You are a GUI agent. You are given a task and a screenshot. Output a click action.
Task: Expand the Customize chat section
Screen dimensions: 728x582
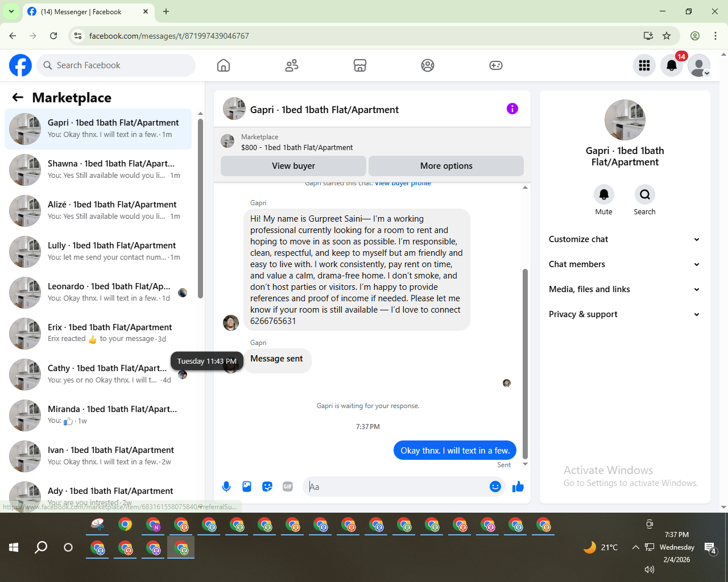point(624,239)
